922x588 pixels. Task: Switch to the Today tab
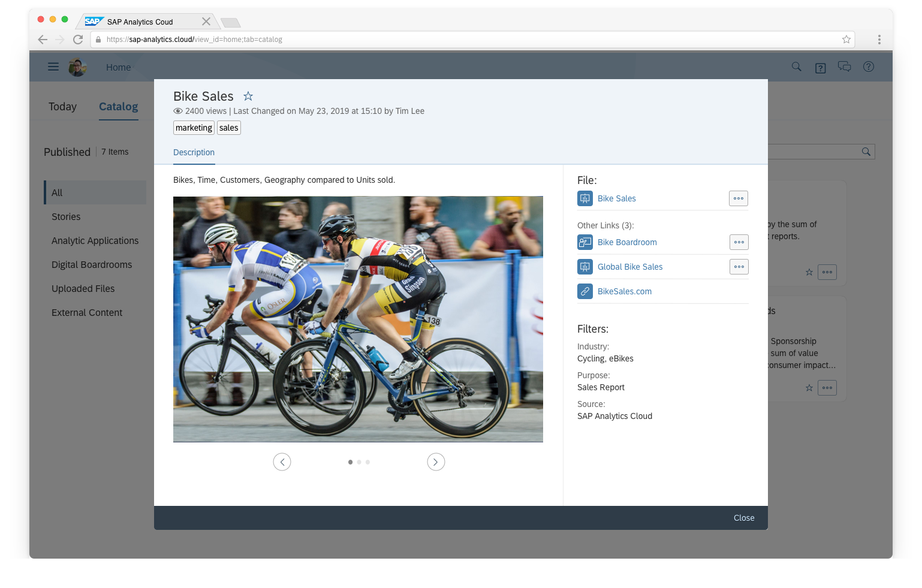(62, 107)
